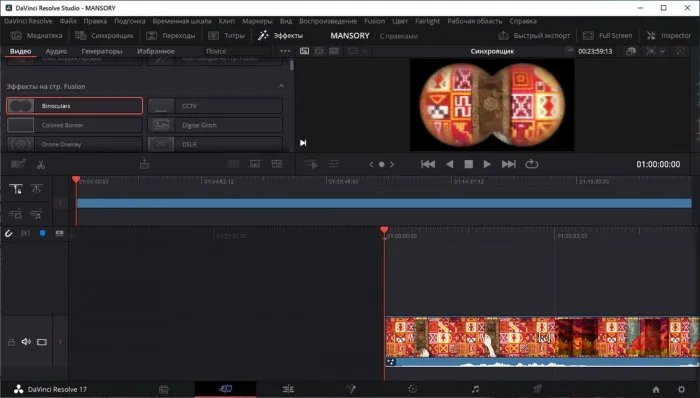The image size is (700, 398).
Task: Stop playback
Action: (x=469, y=164)
